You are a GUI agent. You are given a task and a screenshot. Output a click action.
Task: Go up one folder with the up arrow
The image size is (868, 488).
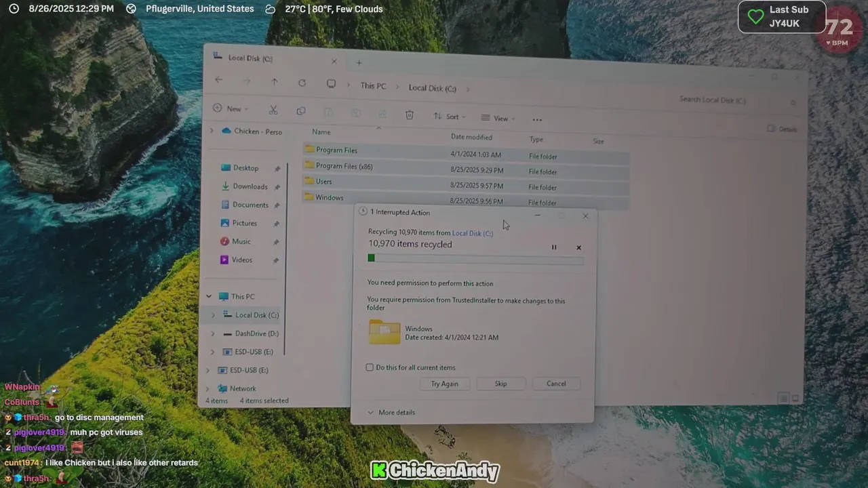coord(274,81)
